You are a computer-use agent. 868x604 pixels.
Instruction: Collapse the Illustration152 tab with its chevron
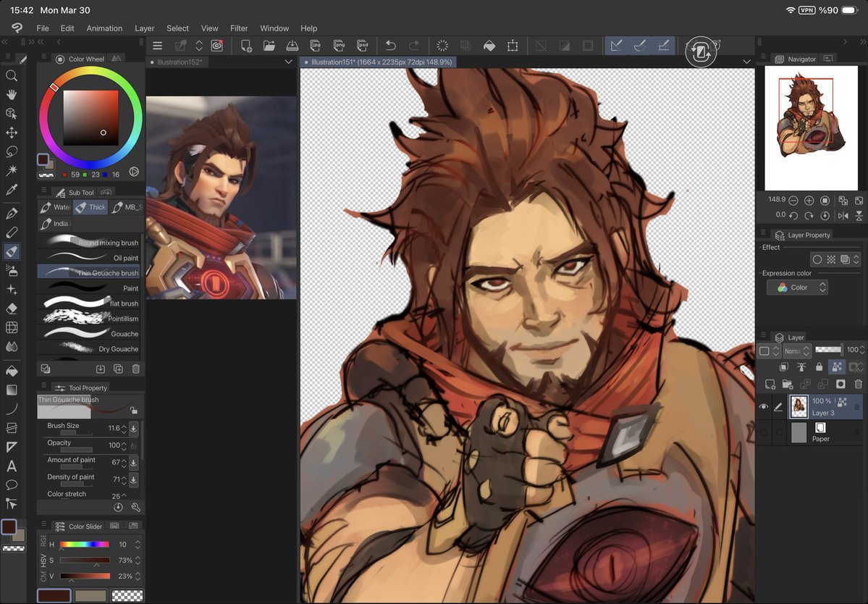pos(288,62)
